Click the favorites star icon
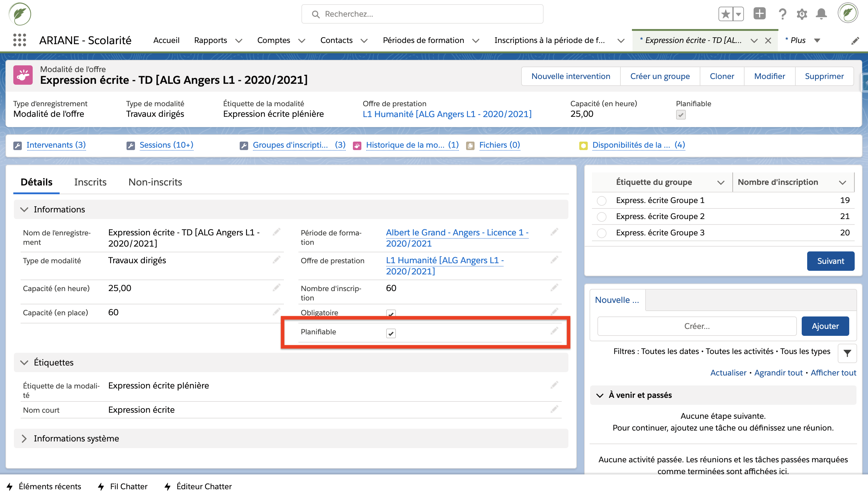The image size is (868, 498). 725,14
